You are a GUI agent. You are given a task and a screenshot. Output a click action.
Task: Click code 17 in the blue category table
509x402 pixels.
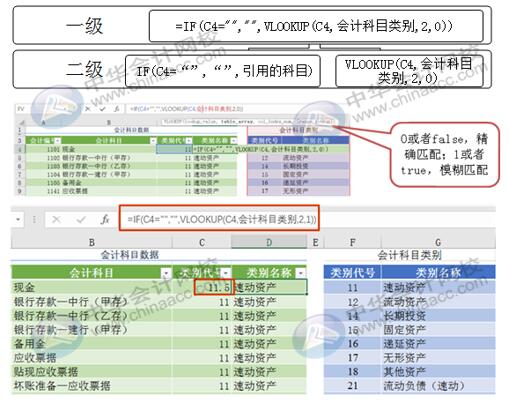[x=353, y=358]
